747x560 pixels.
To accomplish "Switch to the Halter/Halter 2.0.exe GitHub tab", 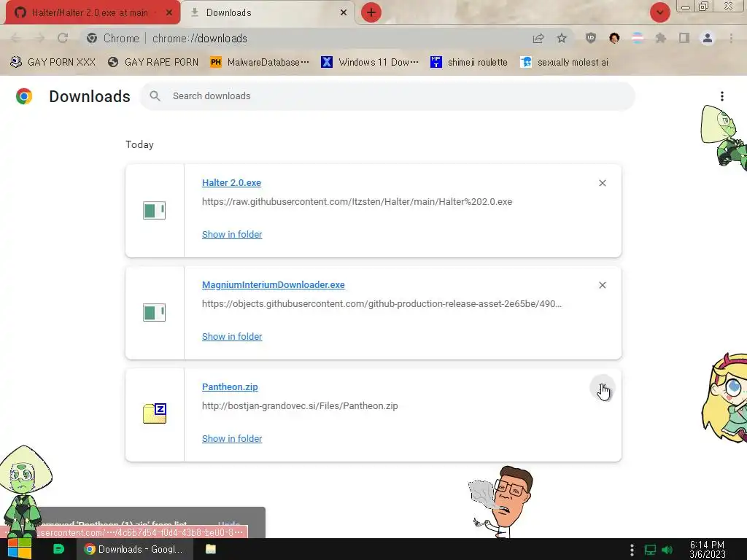I will click(90, 12).
